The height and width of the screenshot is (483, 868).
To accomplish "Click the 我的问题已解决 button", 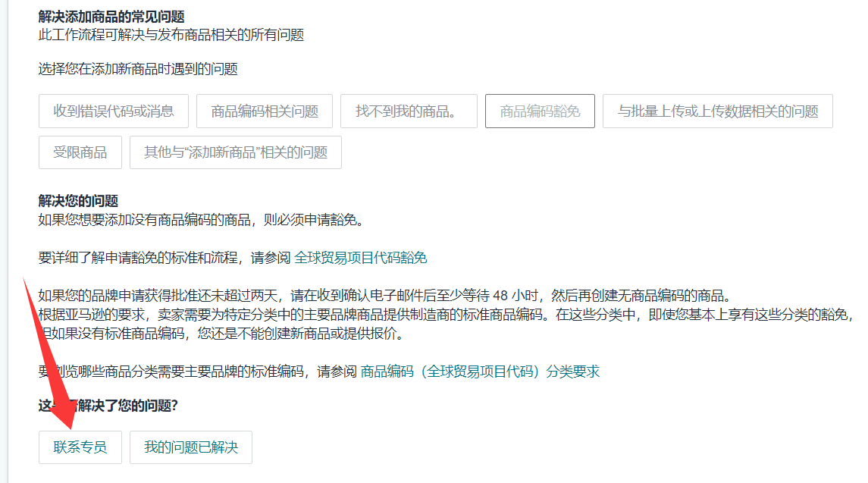I will (191, 447).
